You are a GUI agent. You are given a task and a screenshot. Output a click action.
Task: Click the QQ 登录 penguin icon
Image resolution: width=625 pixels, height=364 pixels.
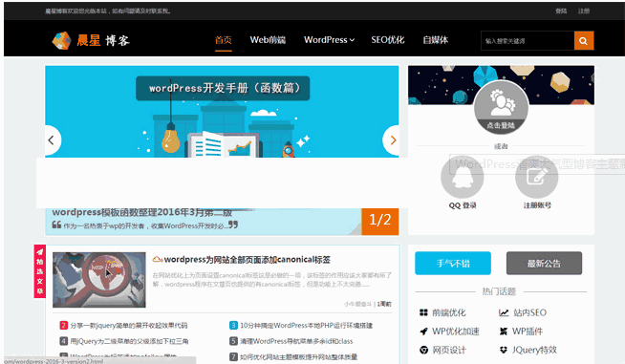[x=462, y=177]
